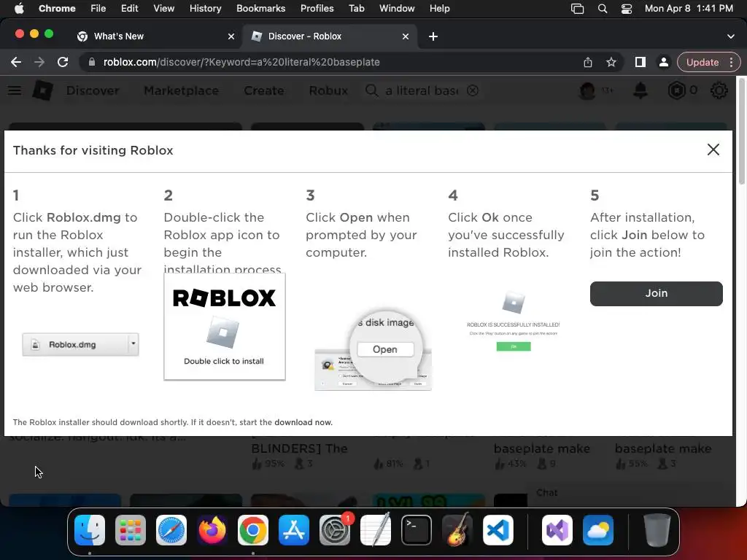The width and height of the screenshot is (747, 560).
Task: Reload the Roblox page
Action: (x=63, y=62)
